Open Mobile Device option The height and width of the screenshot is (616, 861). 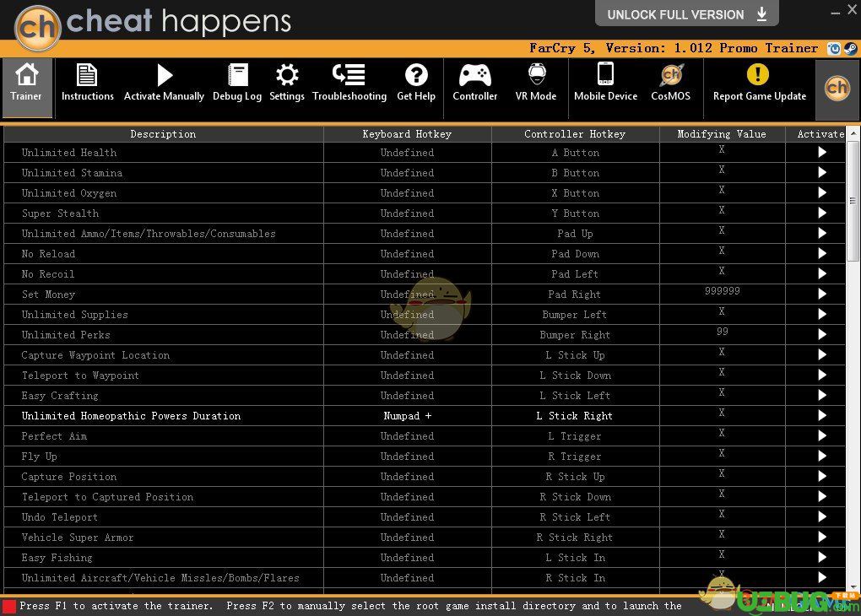pyautogui.click(x=606, y=84)
